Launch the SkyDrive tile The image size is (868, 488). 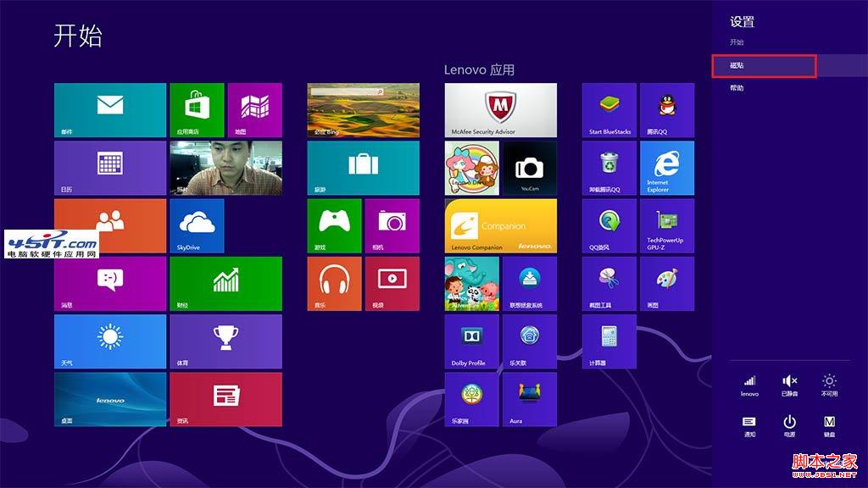[197, 225]
